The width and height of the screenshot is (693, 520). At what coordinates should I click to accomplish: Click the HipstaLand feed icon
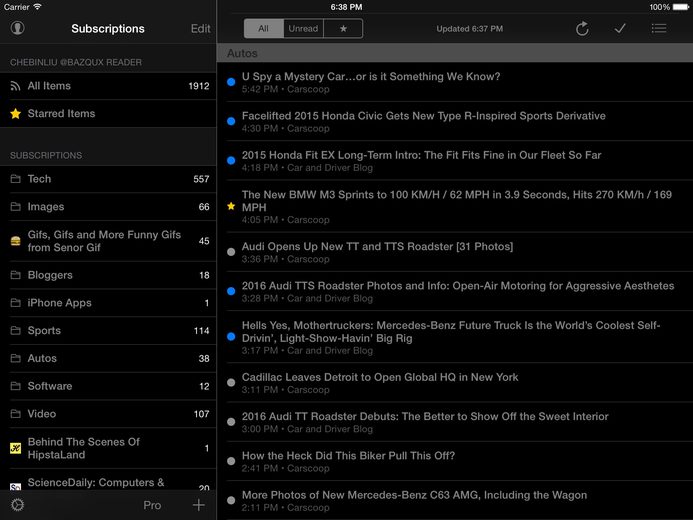coord(15,448)
